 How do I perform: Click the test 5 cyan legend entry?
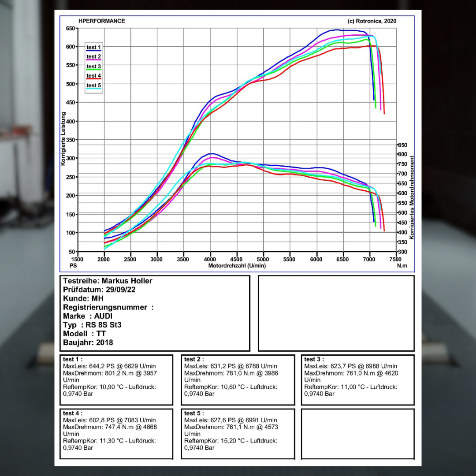point(93,86)
